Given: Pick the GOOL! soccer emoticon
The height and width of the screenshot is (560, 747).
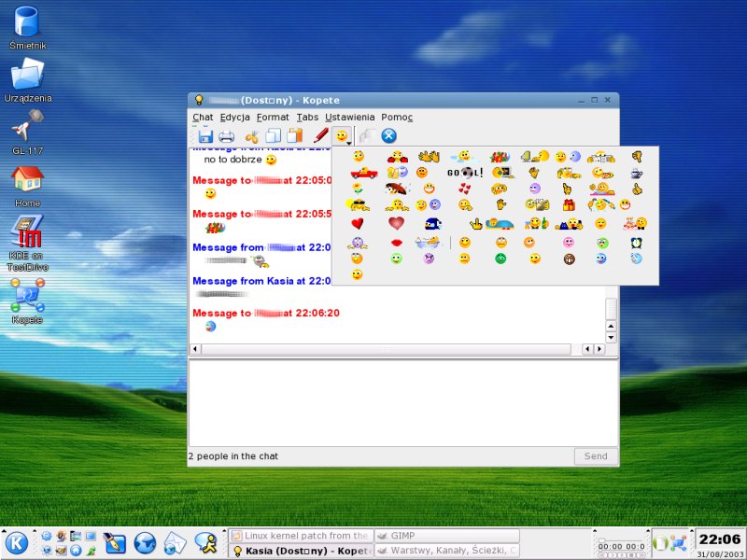Looking at the screenshot, I should tap(465, 173).
